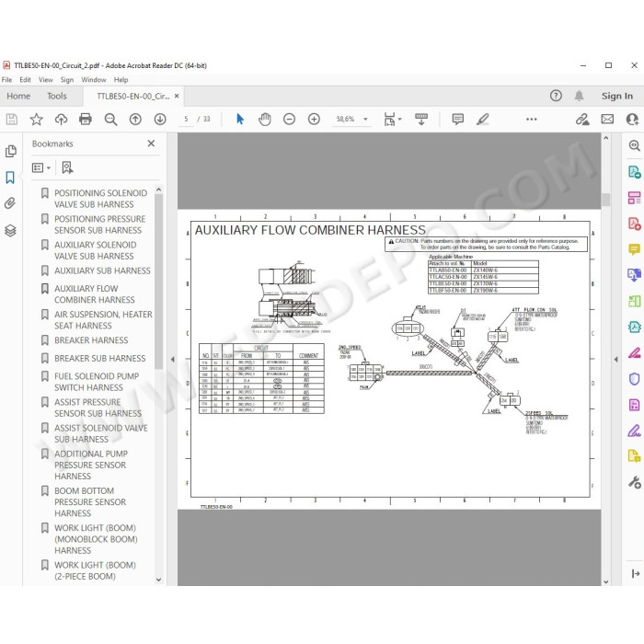Screen dimensions: 644x644
Task: Click the find current bookmark icon
Action: (67, 167)
